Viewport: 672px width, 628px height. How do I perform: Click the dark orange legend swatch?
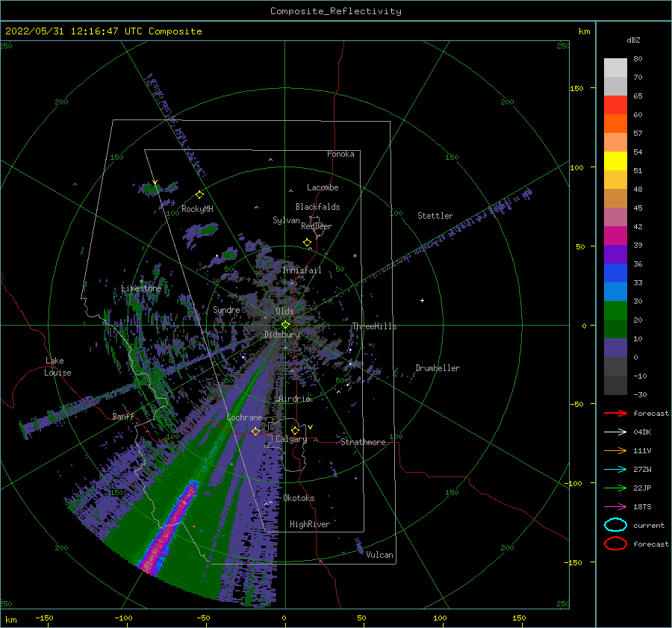pyautogui.click(x=615, y=124)
